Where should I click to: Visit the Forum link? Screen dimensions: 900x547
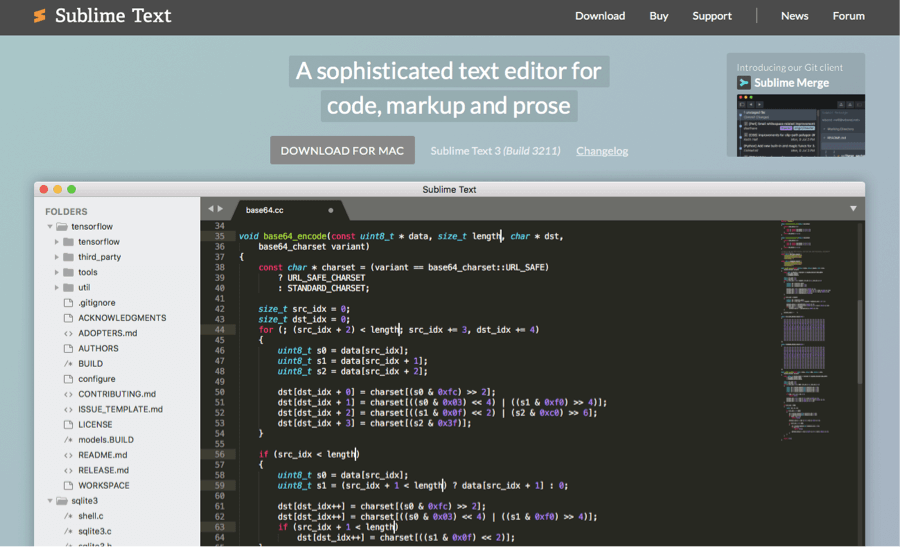(848, 16)
